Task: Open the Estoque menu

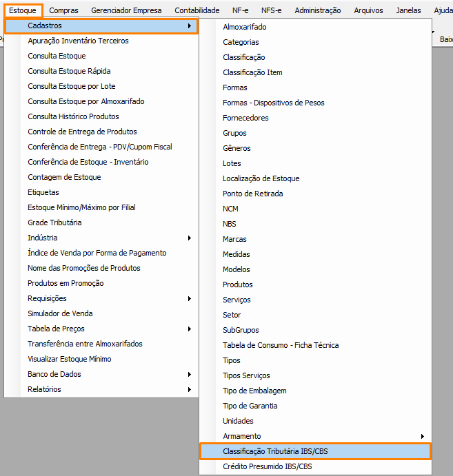Action: (23, 10)
